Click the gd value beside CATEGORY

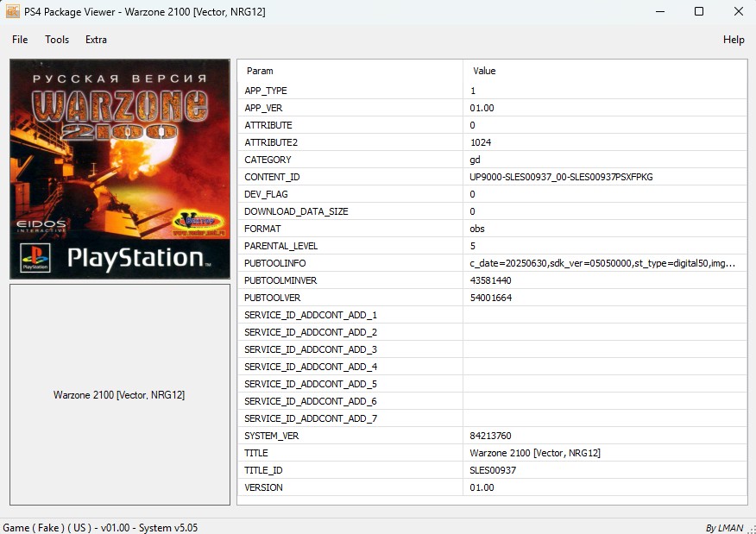point(475,160)
